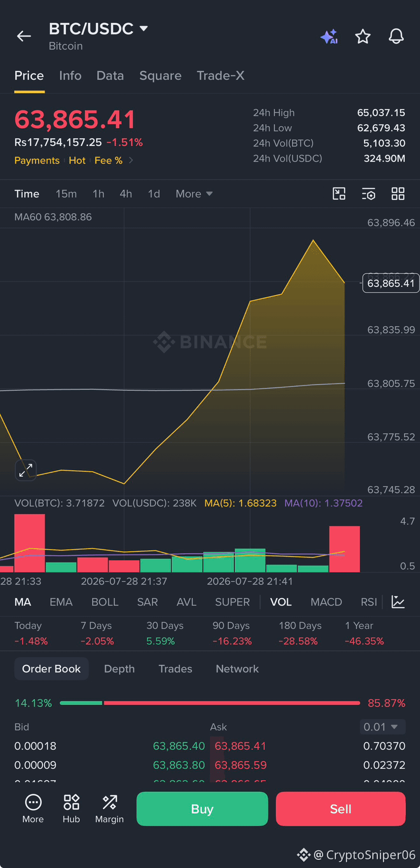Open the Data tab
420x868 pixels.
point(110,76)
